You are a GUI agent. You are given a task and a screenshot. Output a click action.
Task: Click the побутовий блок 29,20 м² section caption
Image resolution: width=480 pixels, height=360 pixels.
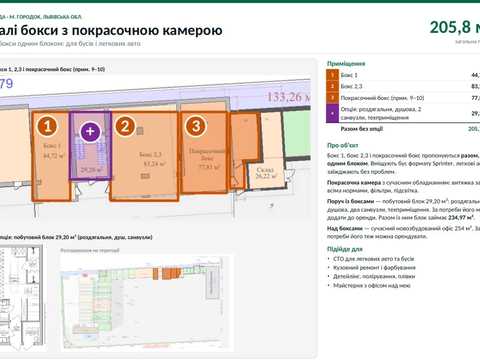76,237
